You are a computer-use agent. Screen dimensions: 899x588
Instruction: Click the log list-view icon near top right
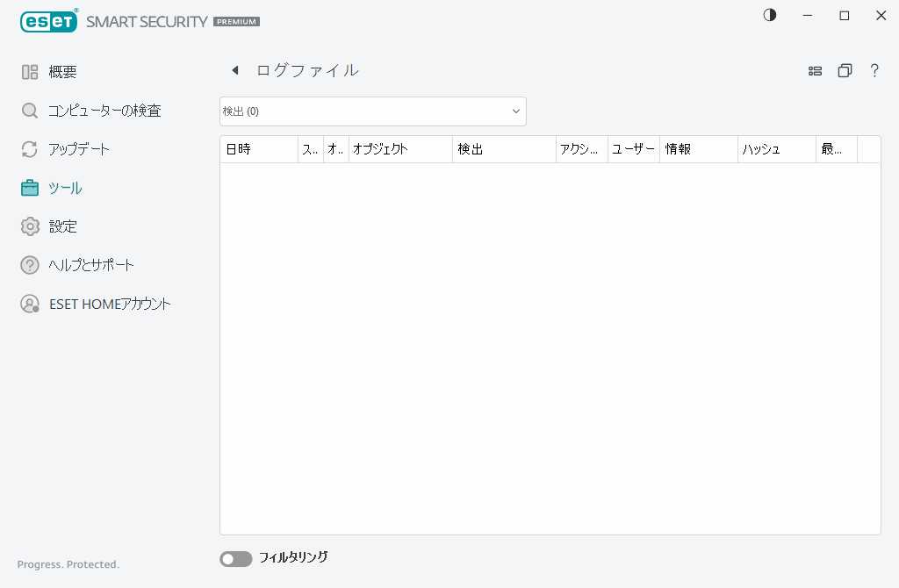(x=815, y=70)
